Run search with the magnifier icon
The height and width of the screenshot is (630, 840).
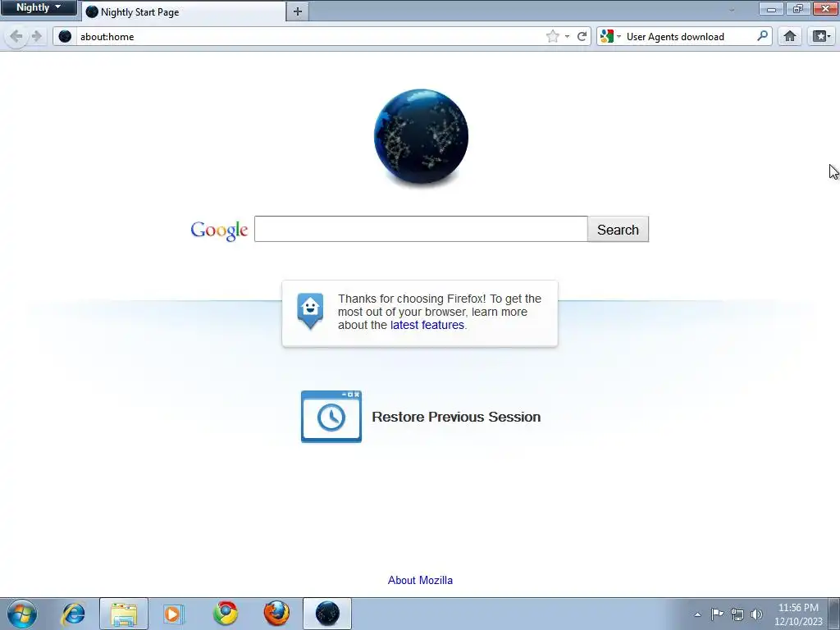[x=762, y=36]
